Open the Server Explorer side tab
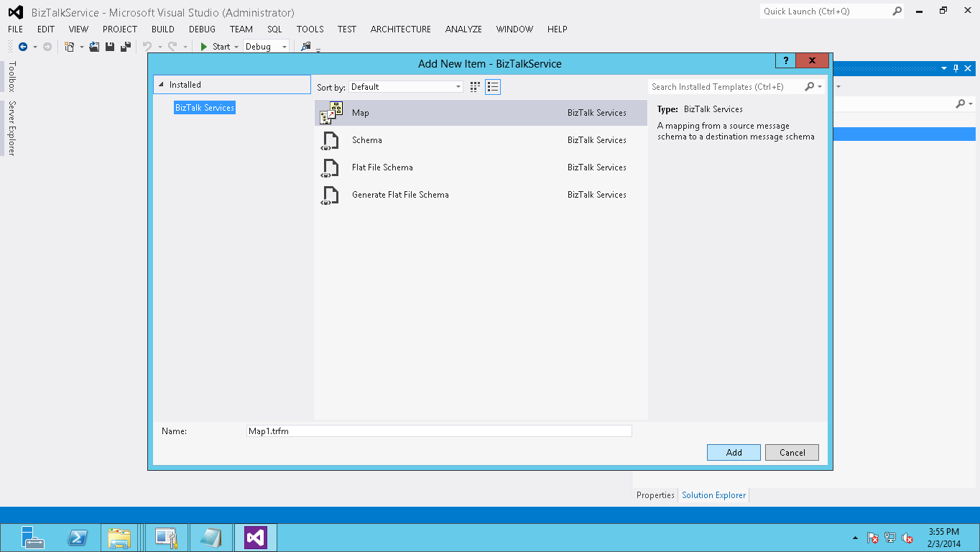980x552 pixels. point(11,128)
